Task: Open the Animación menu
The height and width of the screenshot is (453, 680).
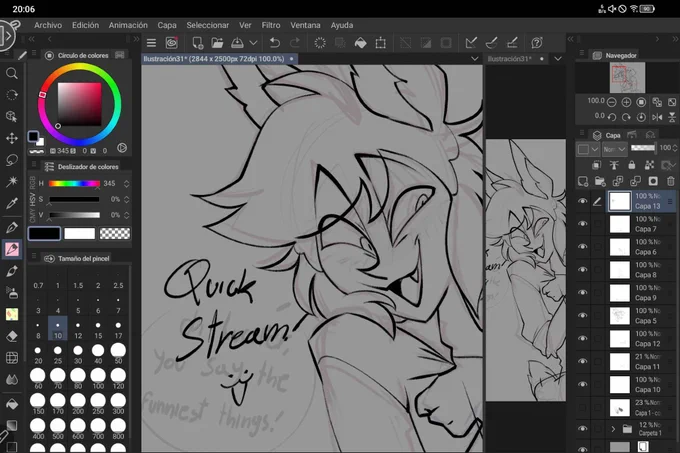Action: pos(128,25)
